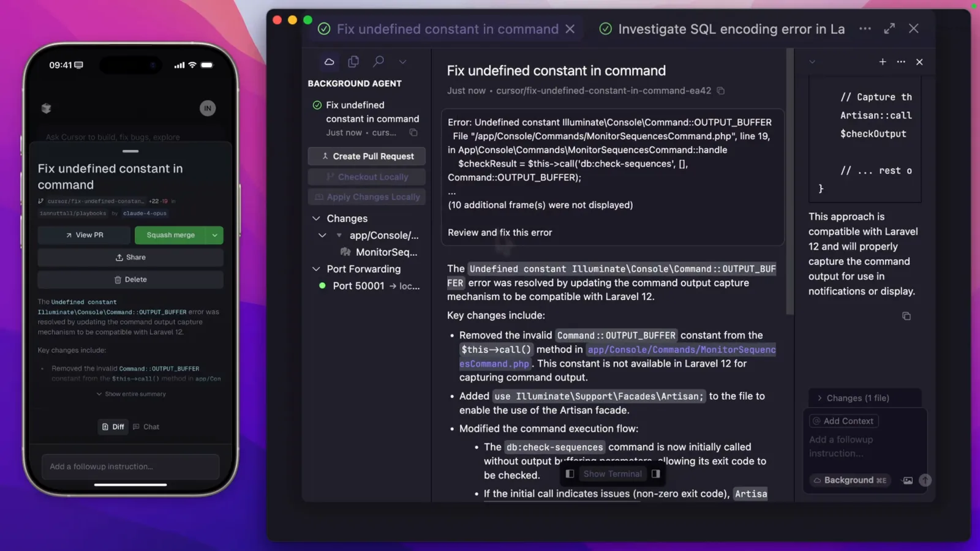The width and height of the screenshot is (980, 551).
Task: Open app/Console/Commands/MonitorSequencesCommand.php link
Action: [x=617, y=356]
